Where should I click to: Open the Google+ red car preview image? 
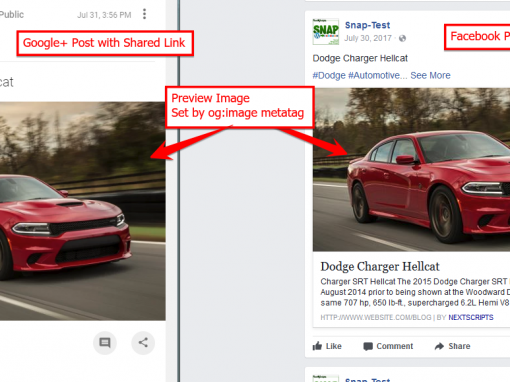click(x=82, y=211)
